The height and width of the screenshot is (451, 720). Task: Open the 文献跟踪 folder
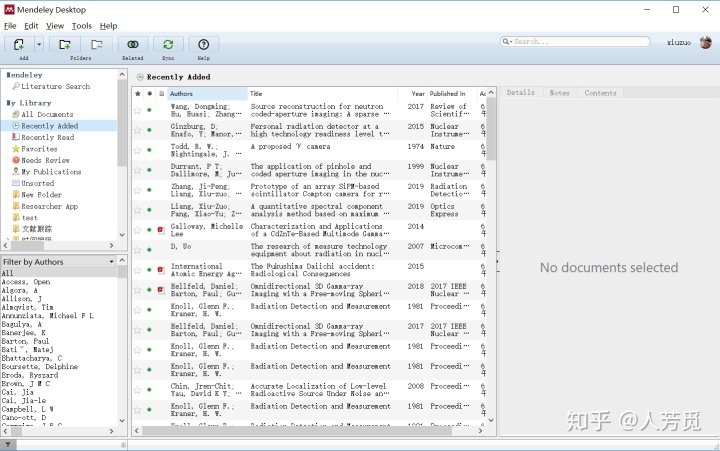(x=37, y=229)
